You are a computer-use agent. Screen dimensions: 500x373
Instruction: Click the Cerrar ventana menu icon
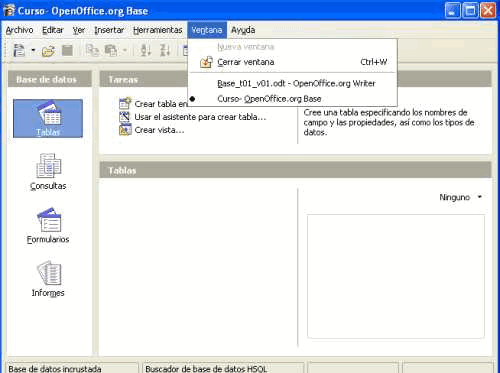[x=206, y=62]
